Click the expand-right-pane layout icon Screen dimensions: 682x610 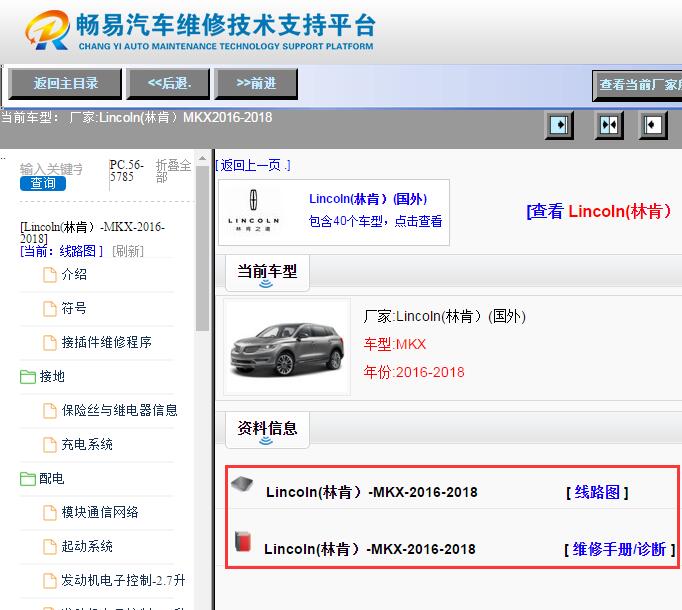click(x=653, y=125)
